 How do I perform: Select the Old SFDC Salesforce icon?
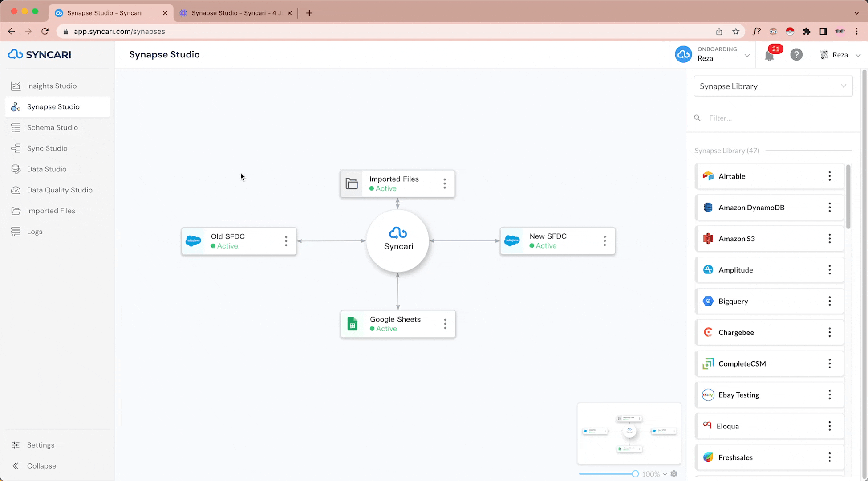pyautogui.click(x=193, y=241)
